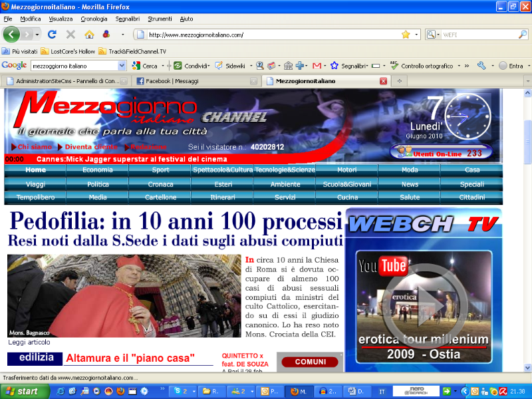Open the File menu
The image size is (532, 399).
[x=8, y=19]
